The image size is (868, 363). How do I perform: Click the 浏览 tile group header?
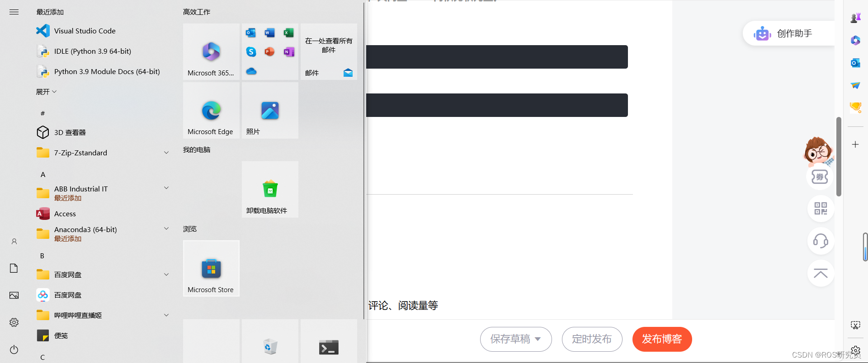[x=190, y=229]
